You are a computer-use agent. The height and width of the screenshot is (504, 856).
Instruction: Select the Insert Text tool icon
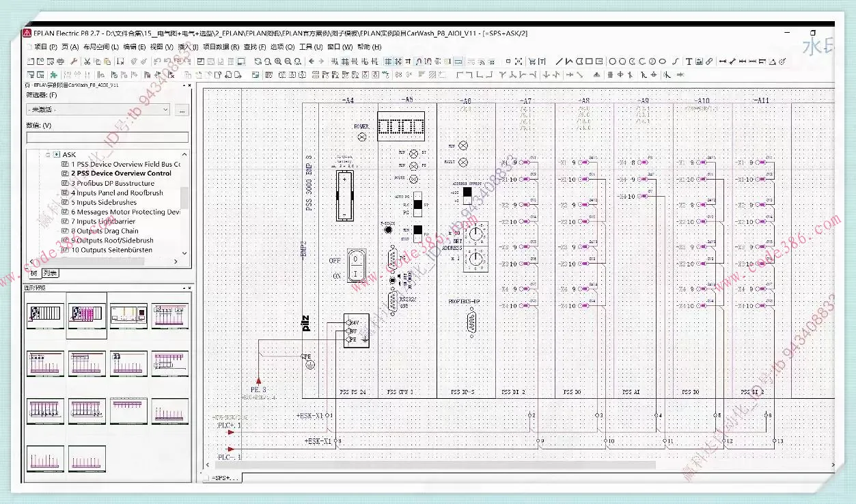pos(689,61)
